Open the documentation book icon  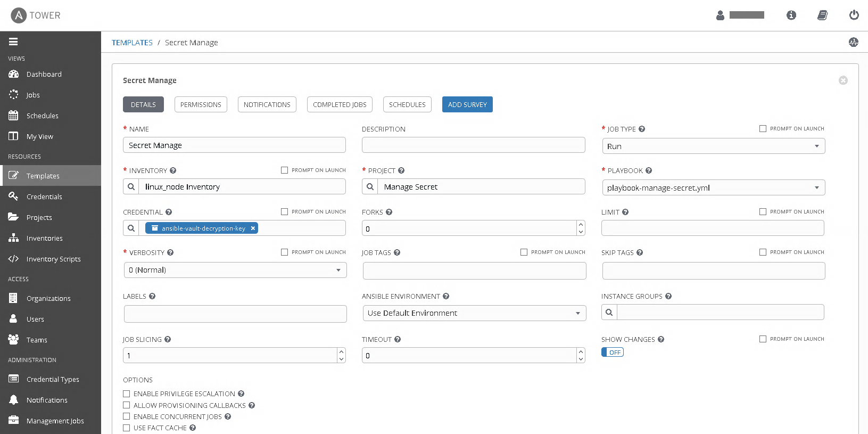(822, 15)
